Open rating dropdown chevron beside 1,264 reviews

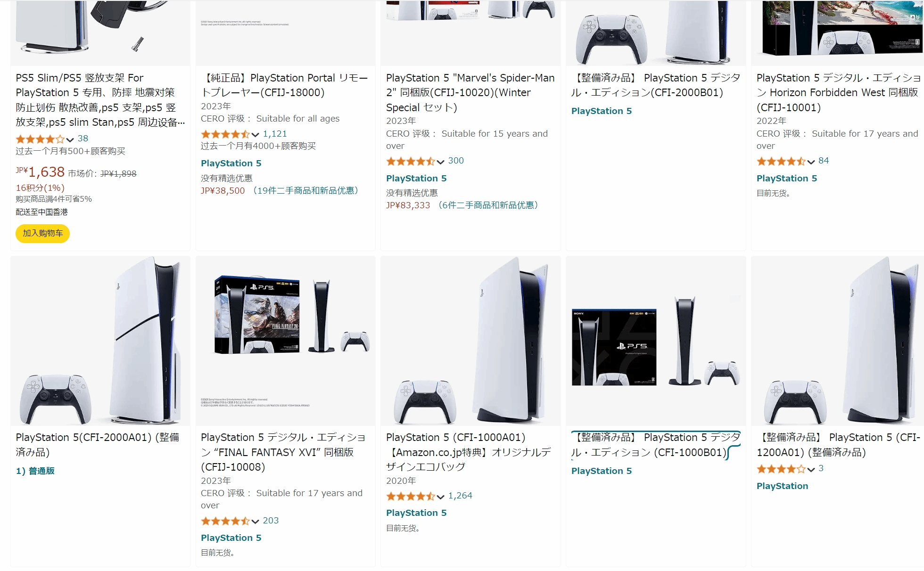440,497
